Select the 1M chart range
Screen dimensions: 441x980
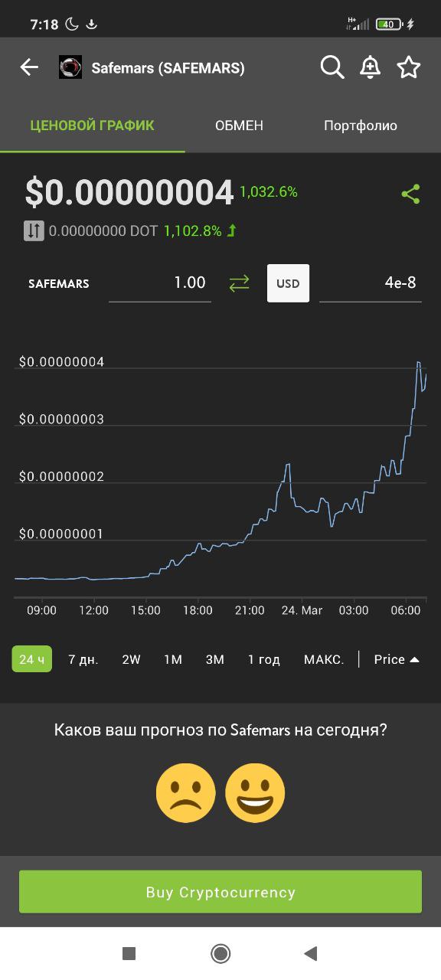(173, 659)
